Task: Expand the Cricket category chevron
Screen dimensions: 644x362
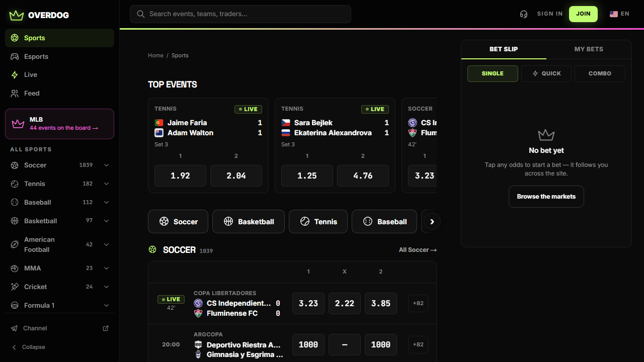Action: pos(106,287)
